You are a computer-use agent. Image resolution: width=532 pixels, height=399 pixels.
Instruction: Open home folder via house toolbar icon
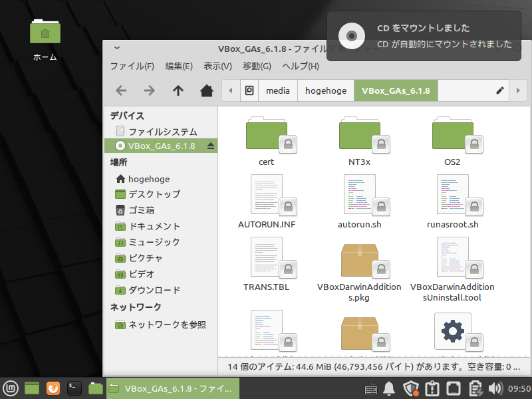207,90
